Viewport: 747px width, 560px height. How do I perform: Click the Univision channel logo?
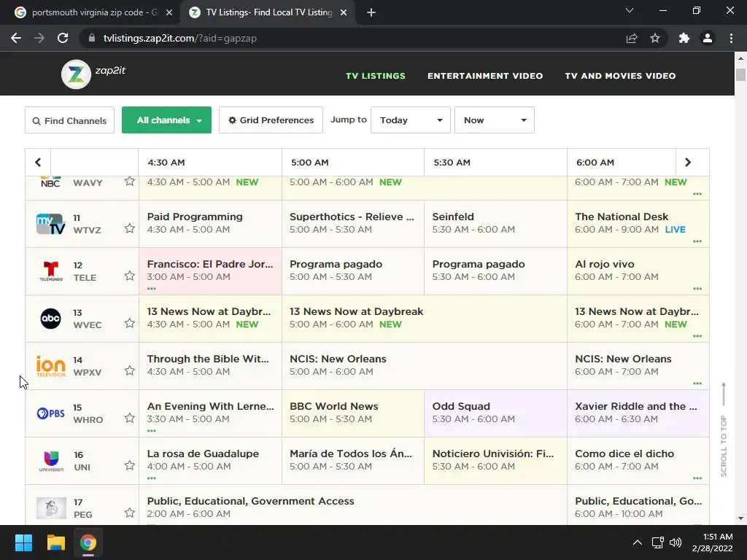coord(50,461)
